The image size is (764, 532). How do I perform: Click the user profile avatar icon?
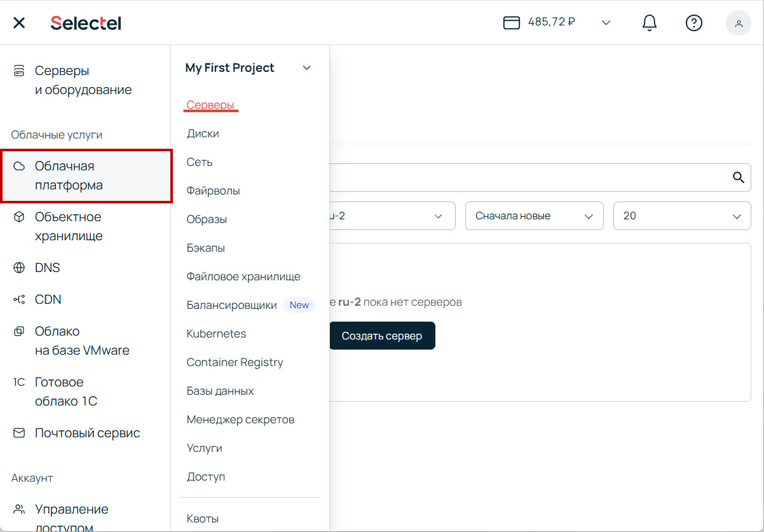pyautogui.click(x=738, y=23)
